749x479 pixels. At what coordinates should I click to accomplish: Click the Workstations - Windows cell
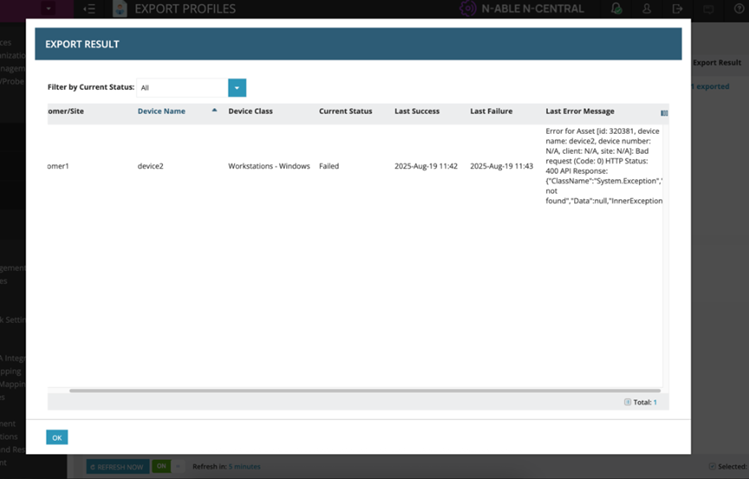coord(269,166)
